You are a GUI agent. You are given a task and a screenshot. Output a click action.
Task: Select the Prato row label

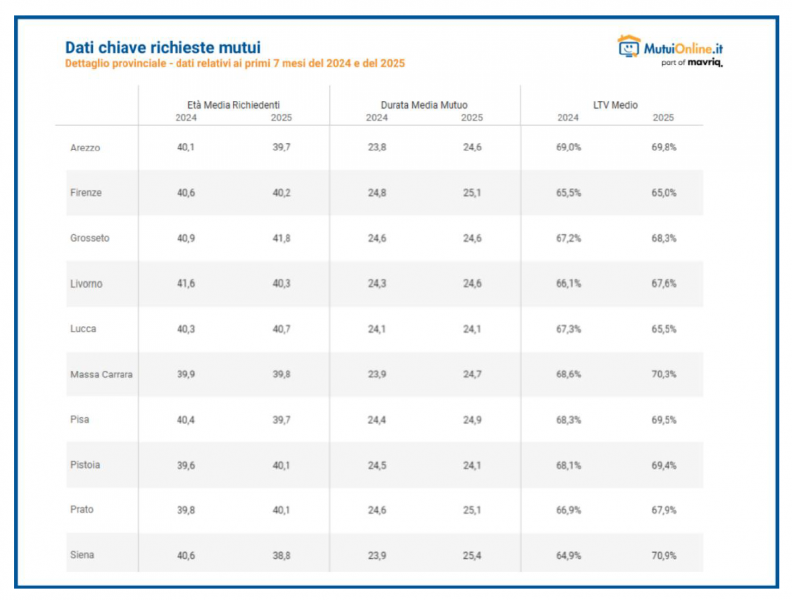pyautogui.click(x=83, y=510)
